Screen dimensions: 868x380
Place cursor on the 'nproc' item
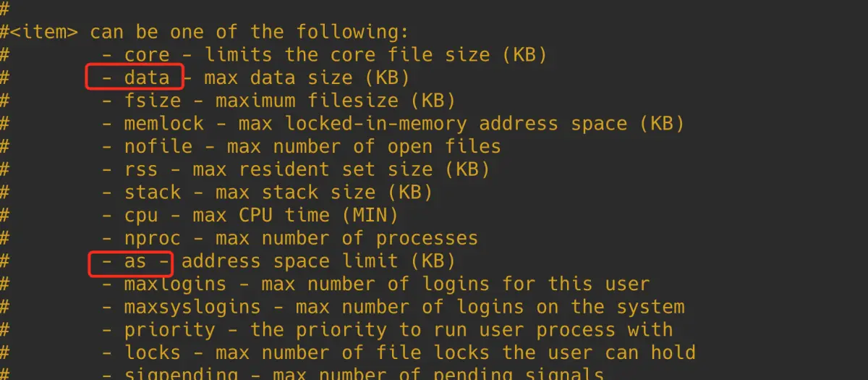point(153,239)
